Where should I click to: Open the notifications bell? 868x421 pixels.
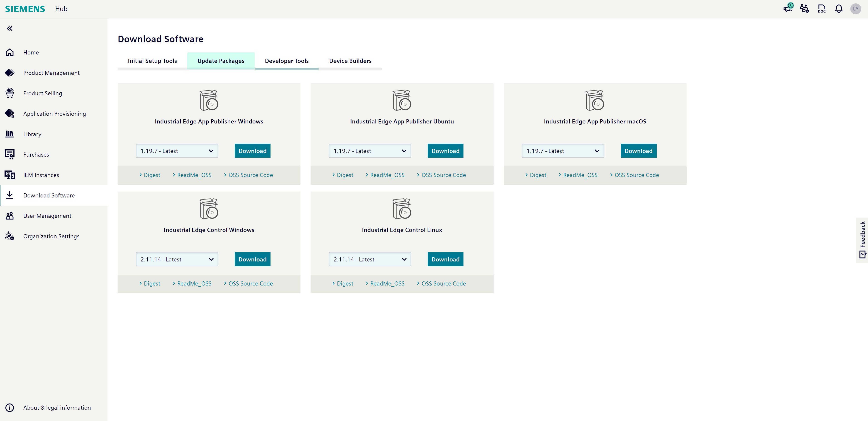(x=839, y=8)
